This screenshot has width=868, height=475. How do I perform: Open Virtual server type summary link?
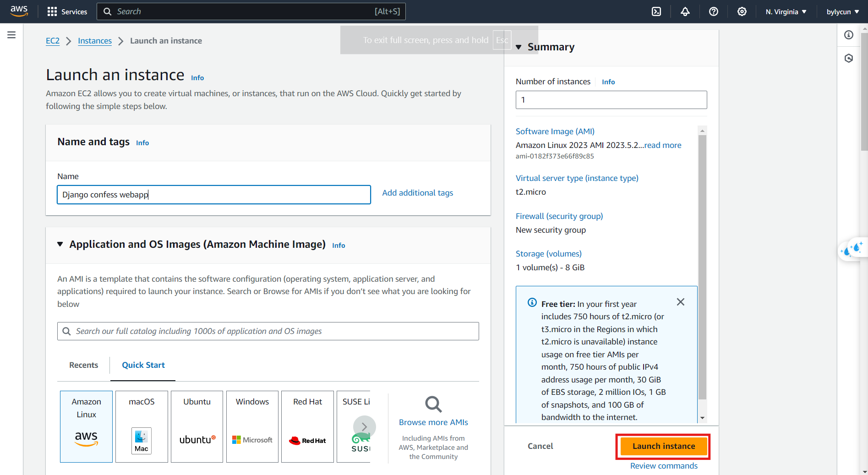[577, 178]
